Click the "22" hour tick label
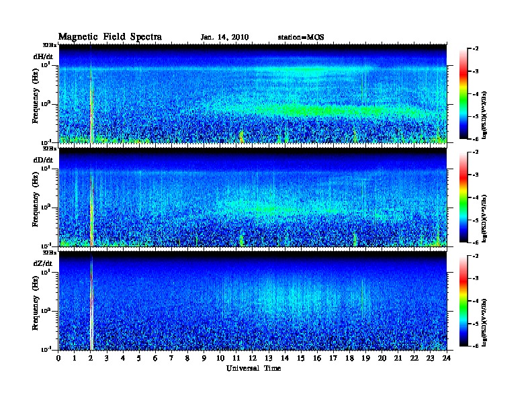Image resolution: width=532 pixels, height=411 pixels. (x=414, y=358)
